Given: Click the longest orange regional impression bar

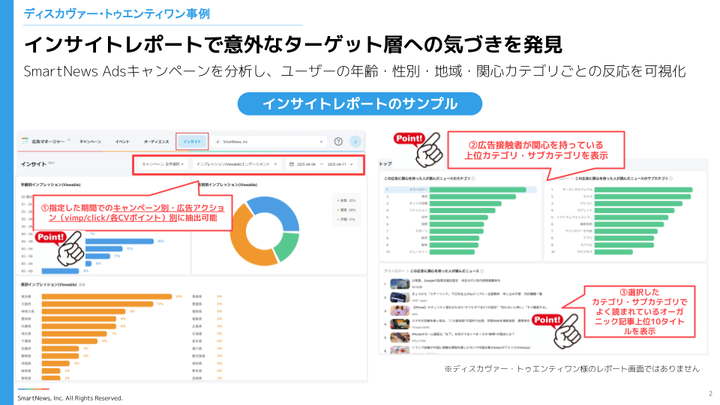Looking at the screenshot, I should tap(103, 296).
